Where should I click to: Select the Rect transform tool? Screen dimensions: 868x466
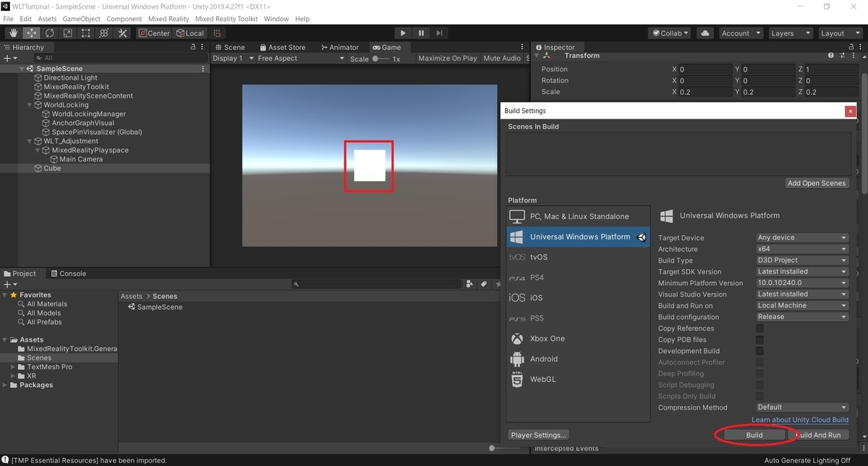(85, 33)
